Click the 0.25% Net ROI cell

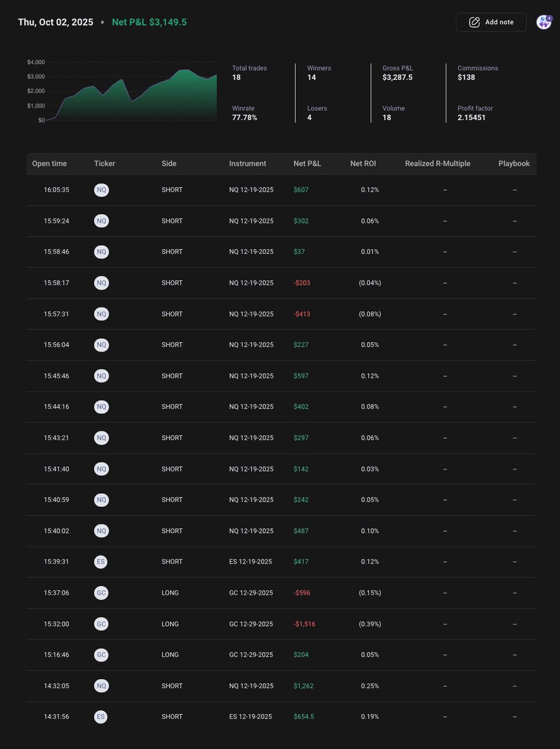click(370, 686)
